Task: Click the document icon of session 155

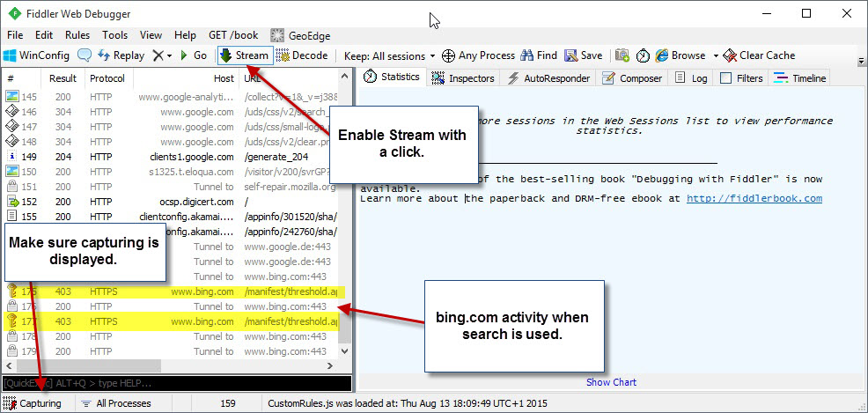Action: [11, 217]
